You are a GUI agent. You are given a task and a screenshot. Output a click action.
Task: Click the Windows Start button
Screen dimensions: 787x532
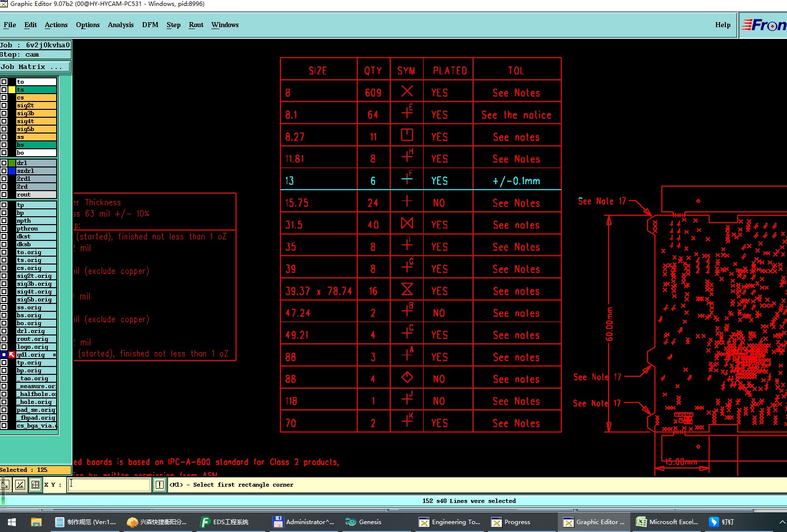coord(12,522)
